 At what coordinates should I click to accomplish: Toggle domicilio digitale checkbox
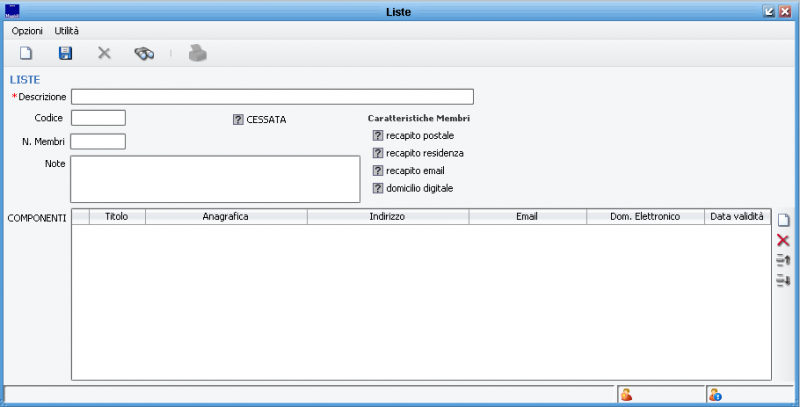point(378,188)
